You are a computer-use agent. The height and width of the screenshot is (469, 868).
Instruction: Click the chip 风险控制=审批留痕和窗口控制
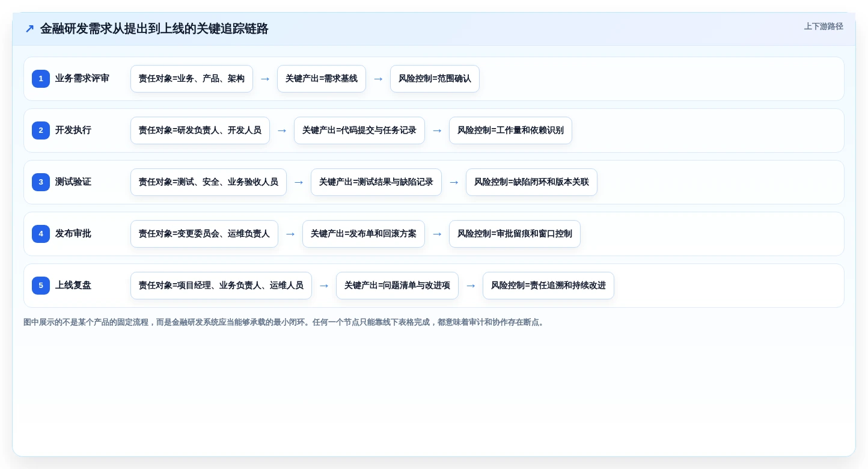515,234
